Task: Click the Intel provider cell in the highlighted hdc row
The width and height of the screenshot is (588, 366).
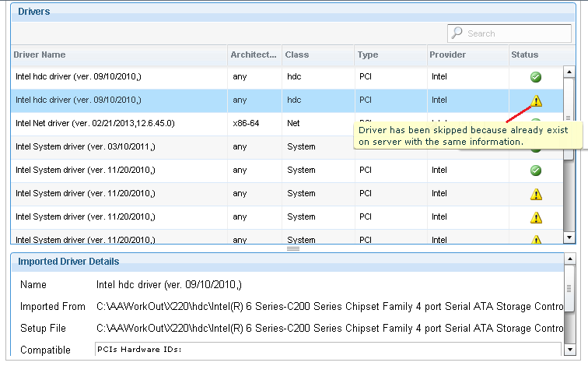Action: pyautogui.click(x=439, y=100)
